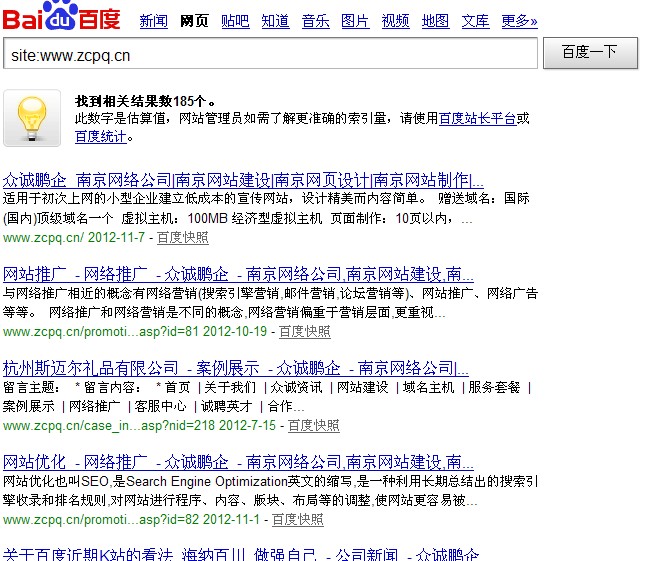Screen dimensions: 658x561
Task: Open the 贴吧 tab
Action: pyautogui.click(x=235, y=21)
